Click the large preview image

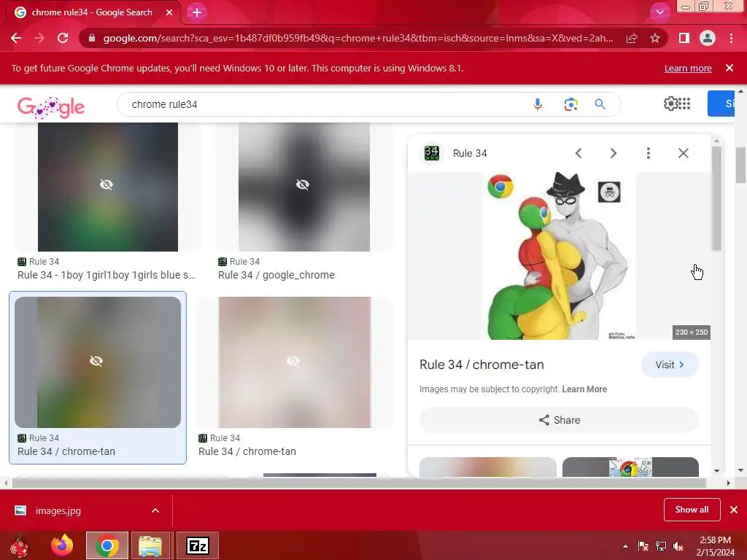(559, 256)
